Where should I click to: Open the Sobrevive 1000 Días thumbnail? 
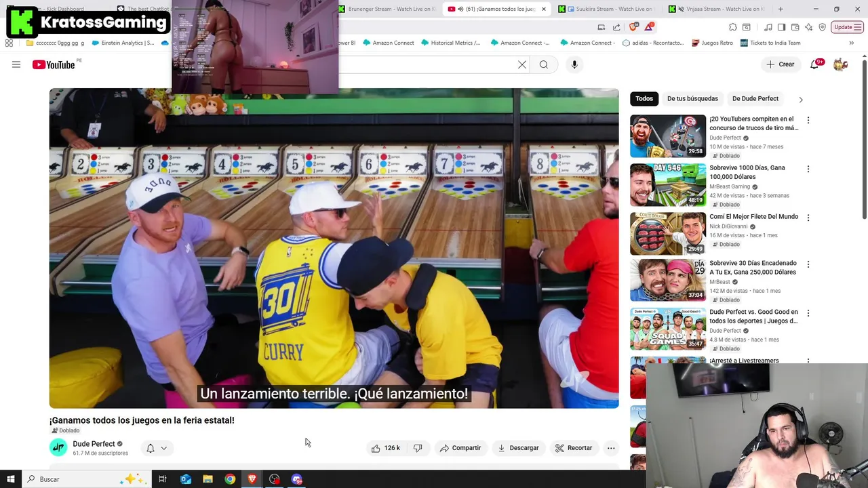[668, 184]
